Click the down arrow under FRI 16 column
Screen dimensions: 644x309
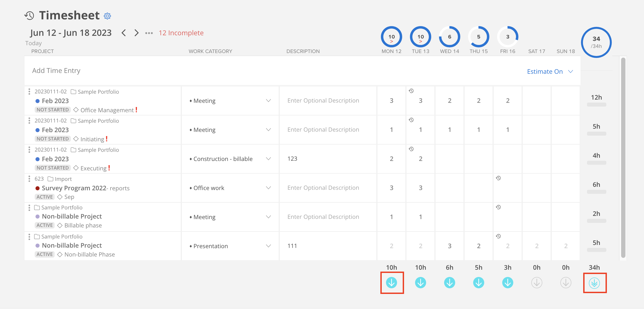pyautogui.click(x=507, y=283)
